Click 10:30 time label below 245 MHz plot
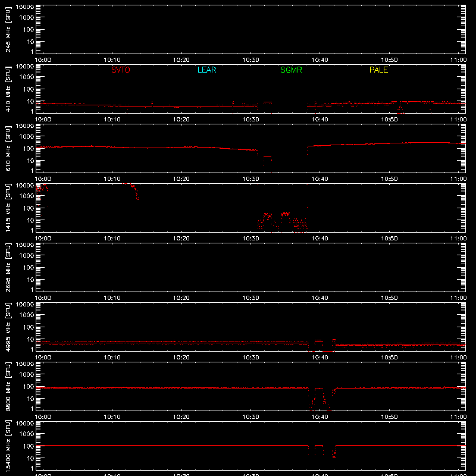Image resolution: width=476 pixels, height=476 pixels. point(250,60)
